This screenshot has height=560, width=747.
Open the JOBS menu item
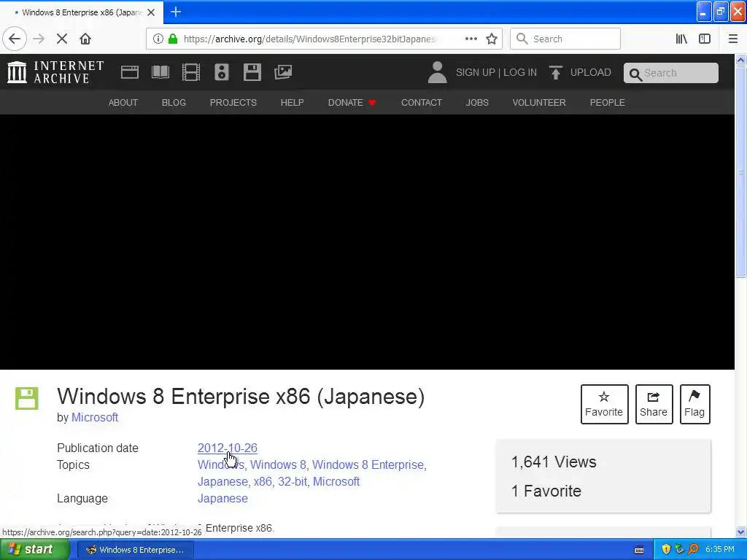tap(477, 102)
